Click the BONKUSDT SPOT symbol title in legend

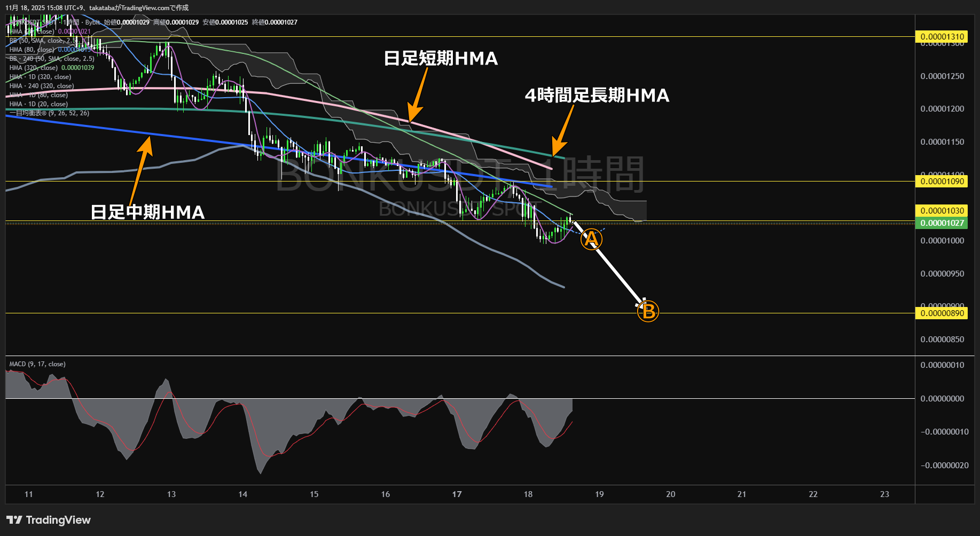[34, 22]
